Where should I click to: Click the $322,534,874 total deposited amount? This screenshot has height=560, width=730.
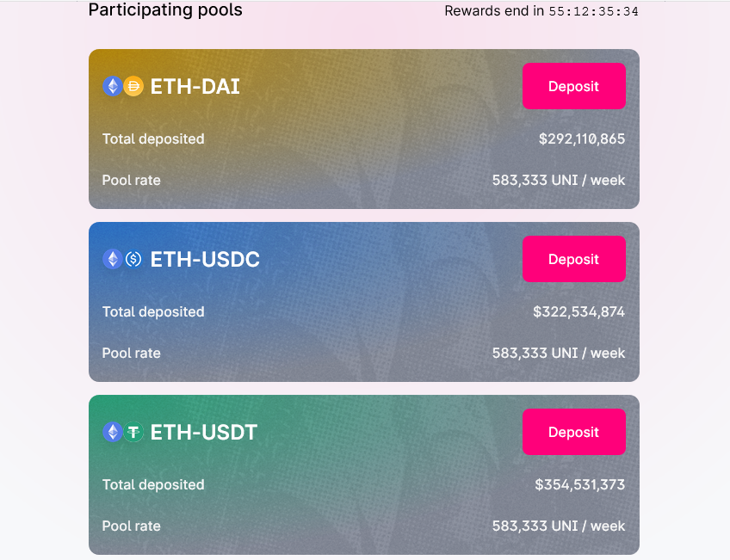click(x=578, y=312)
